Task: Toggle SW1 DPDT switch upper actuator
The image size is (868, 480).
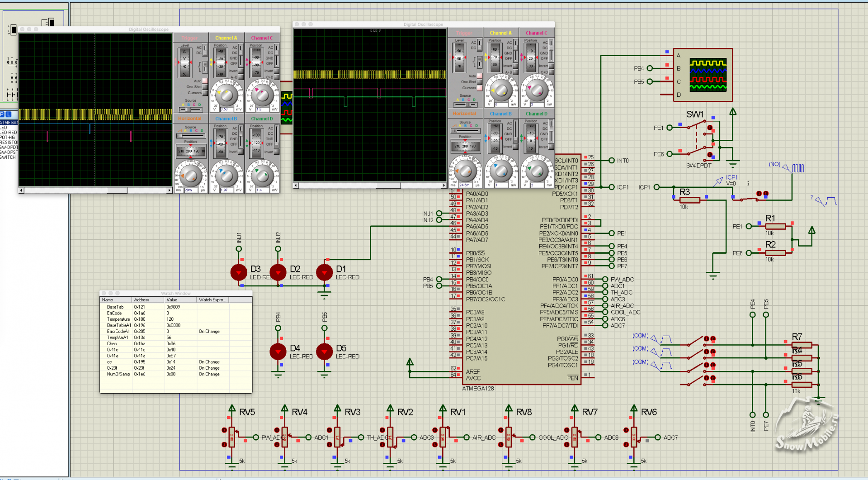Action: 710,128
